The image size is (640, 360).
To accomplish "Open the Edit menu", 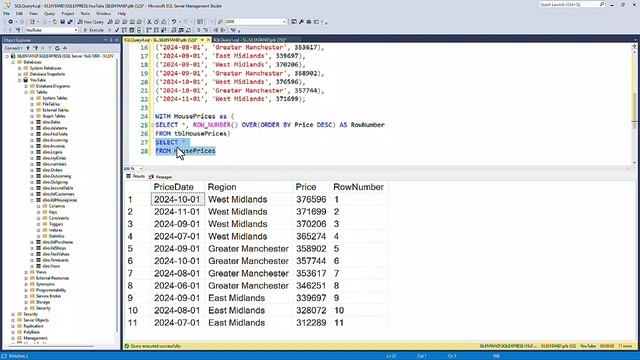I will (x=19, y=13).
